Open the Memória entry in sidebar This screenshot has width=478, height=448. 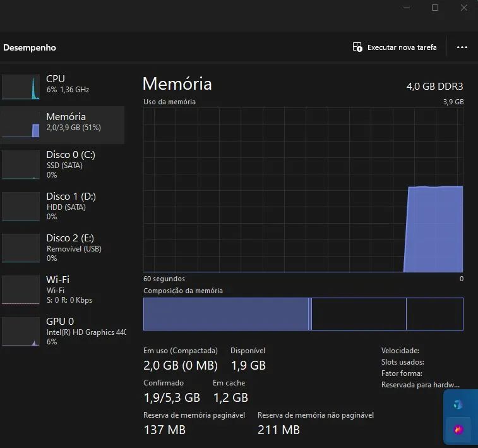(x=66, y=121)
